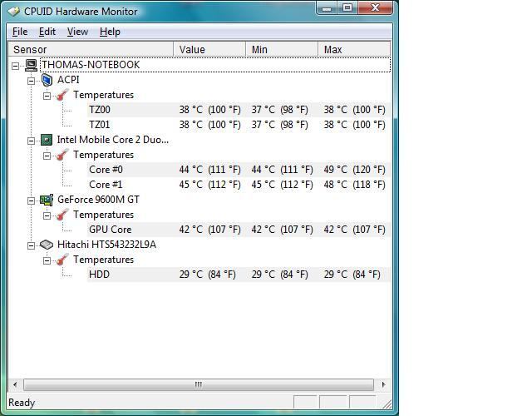Collapse the Intel Mobile Core 2 Duo node
The image size is (532, 416).
[32, 141]
